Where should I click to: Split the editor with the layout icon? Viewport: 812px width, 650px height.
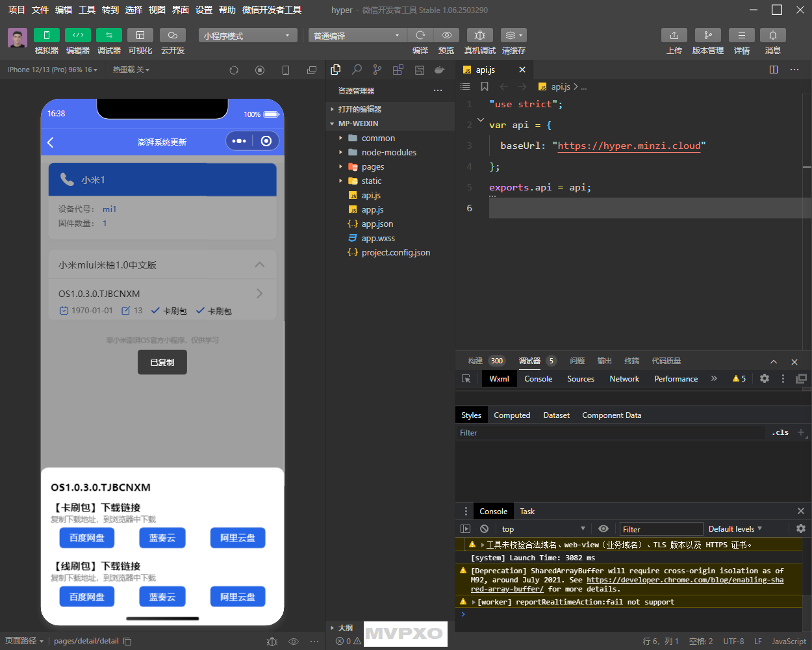pos(774,70)
